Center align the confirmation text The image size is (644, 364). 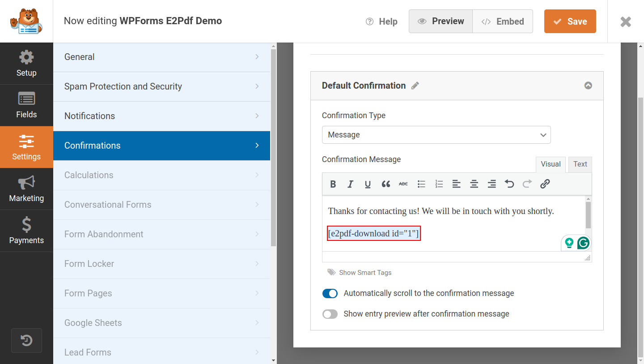(x=474, y=184)
